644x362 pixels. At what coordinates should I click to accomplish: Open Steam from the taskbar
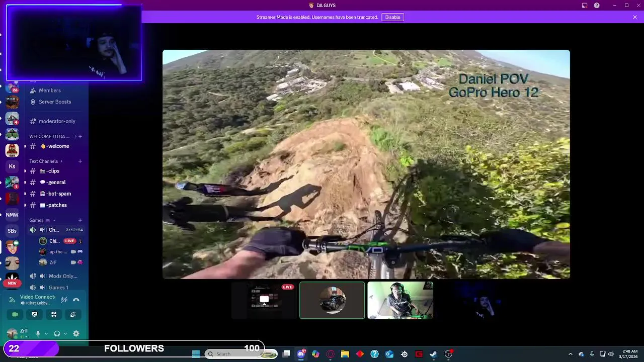click(x=433, y=354)
